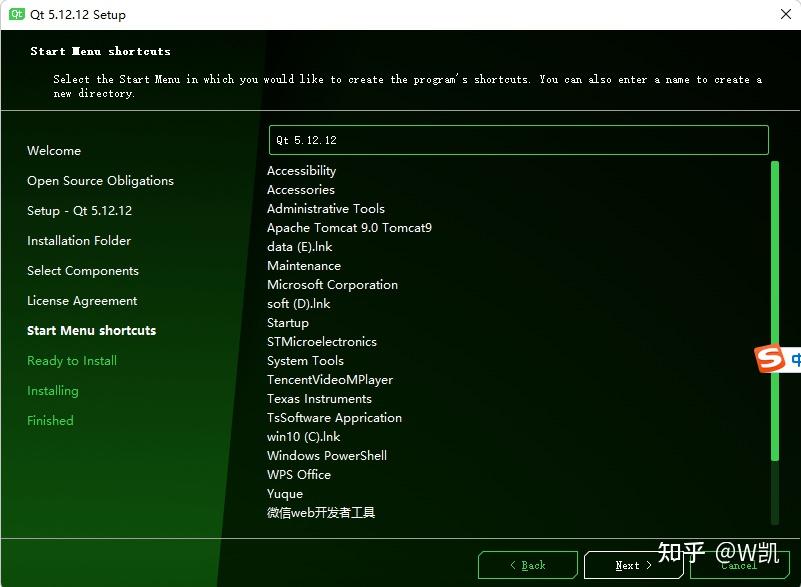Select Windows PowerShell folder
Viewport: 801px width, 587px height.
pos(327,456)
